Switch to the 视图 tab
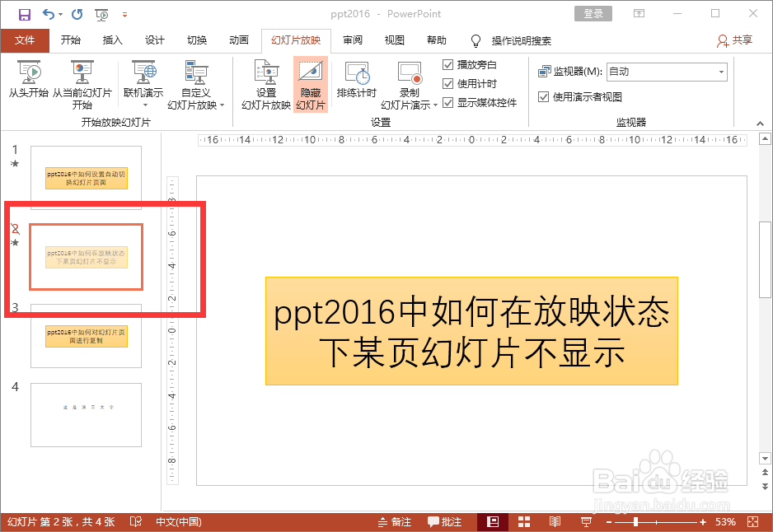 click(x=395, y=40)
